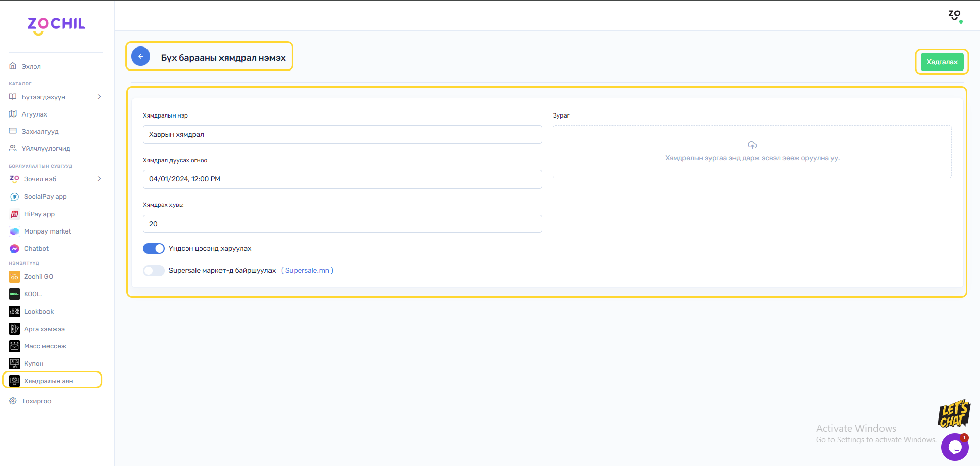Open the Хямдрал дуусах огноо date picker
The width and height of the screenshot is (980, 466).
342,179
